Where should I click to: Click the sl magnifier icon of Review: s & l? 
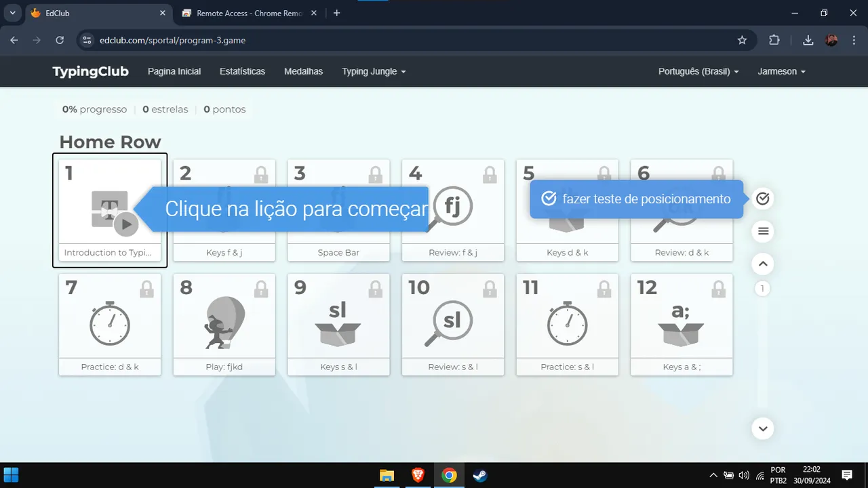pyautogui.click(x=449, y=323)
